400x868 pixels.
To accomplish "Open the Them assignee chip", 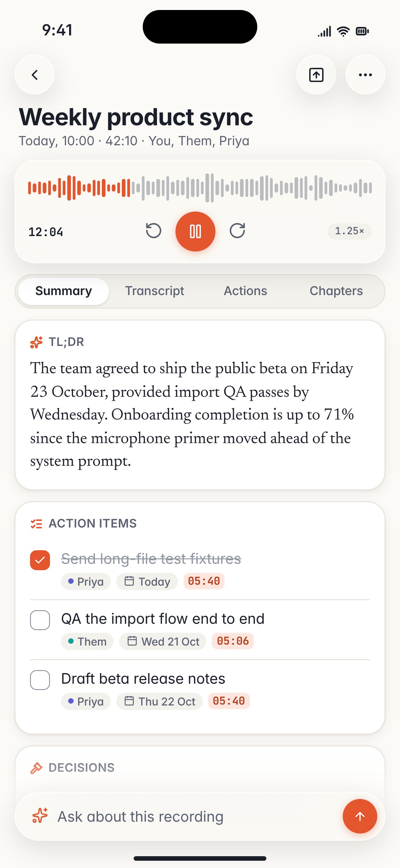I will 87,641.
